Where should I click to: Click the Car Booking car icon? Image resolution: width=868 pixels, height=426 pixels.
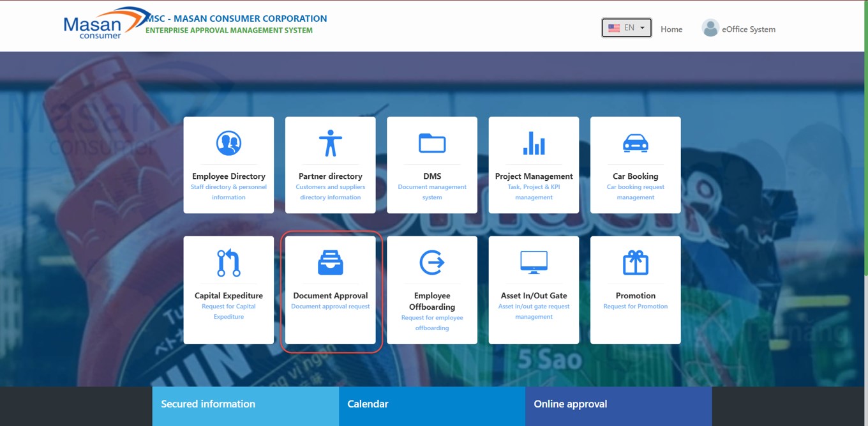(x=635, y=143)
